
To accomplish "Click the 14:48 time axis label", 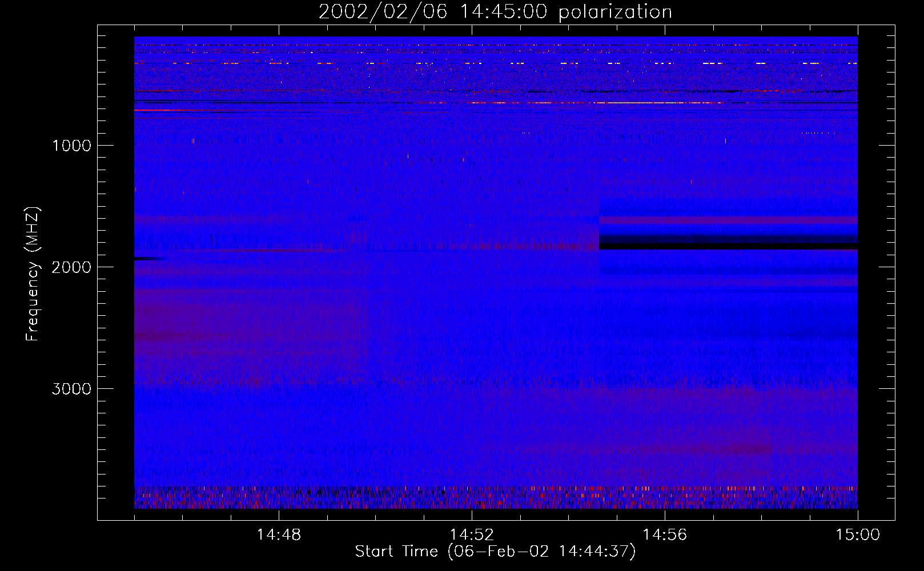I will 279,535.
